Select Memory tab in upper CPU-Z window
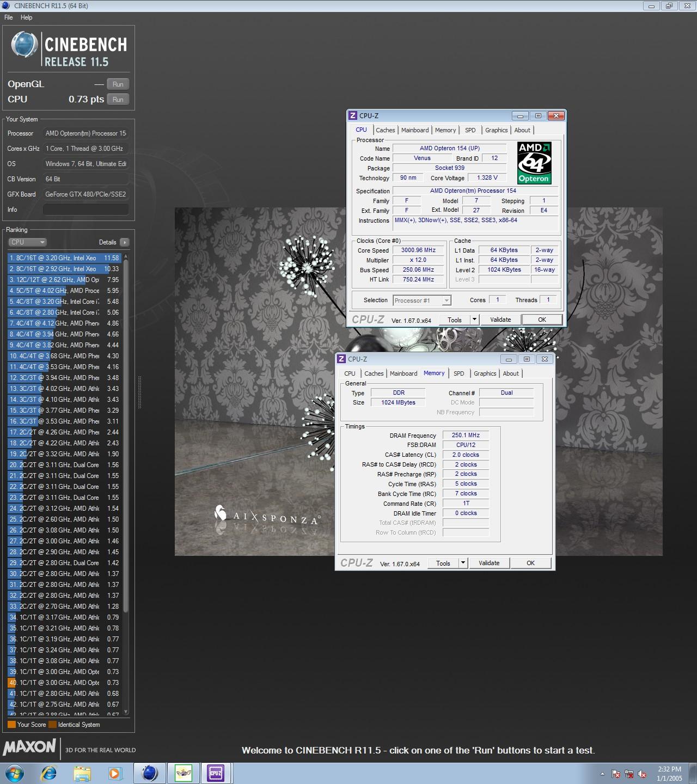Image resolution: width=697 pixels, height=784 pixels. (445, 130)
